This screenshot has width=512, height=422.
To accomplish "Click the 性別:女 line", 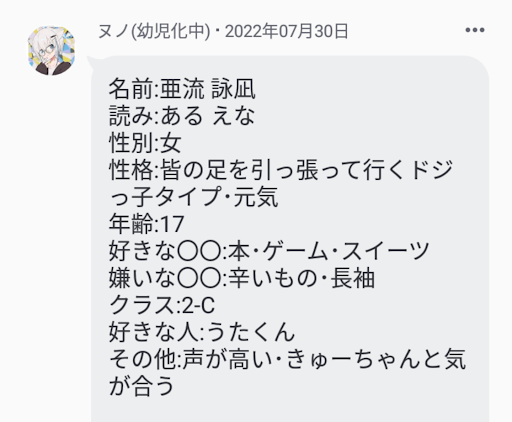I will (145, 143).
